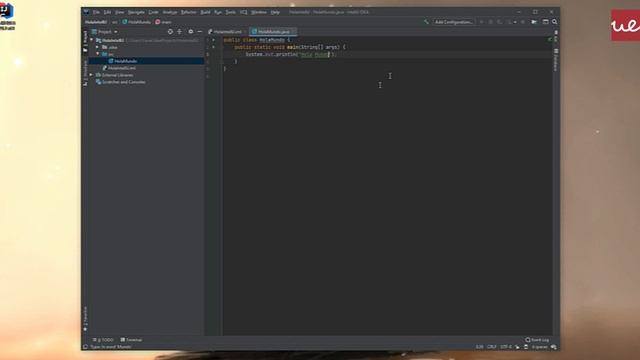Click the class name HolaMundo in the editor
The image size is (640, 360).
coord(272,40)
